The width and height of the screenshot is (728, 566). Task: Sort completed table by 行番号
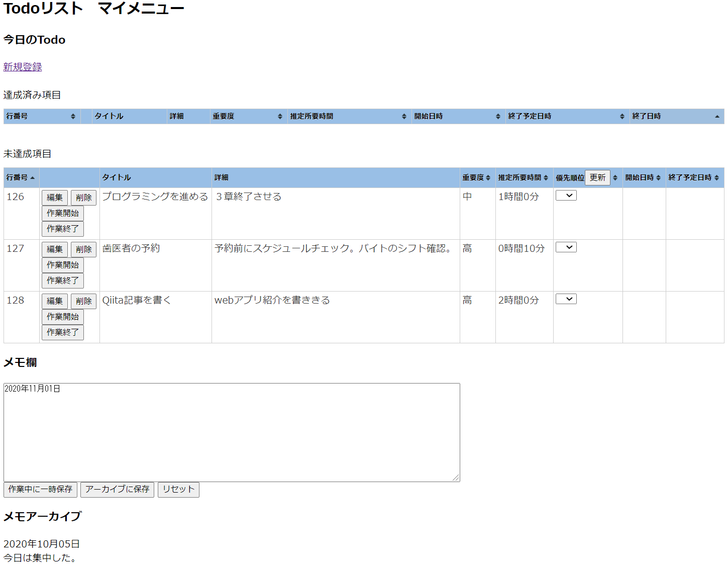(42, 116)
